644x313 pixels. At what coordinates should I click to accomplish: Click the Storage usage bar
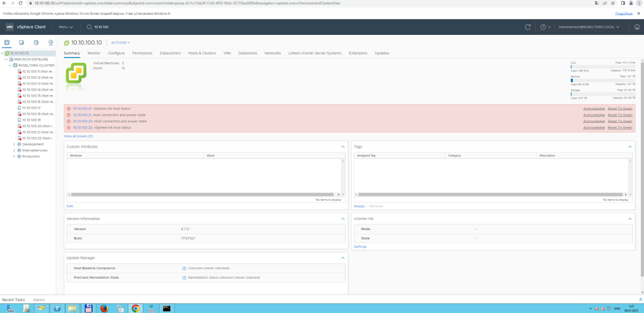coord(603,94)
